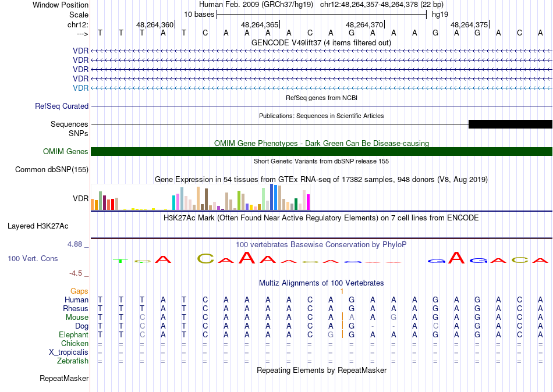Click the Zebrafish alignment row label
This screenshot has height=392, width=553.
coord(73,361)
